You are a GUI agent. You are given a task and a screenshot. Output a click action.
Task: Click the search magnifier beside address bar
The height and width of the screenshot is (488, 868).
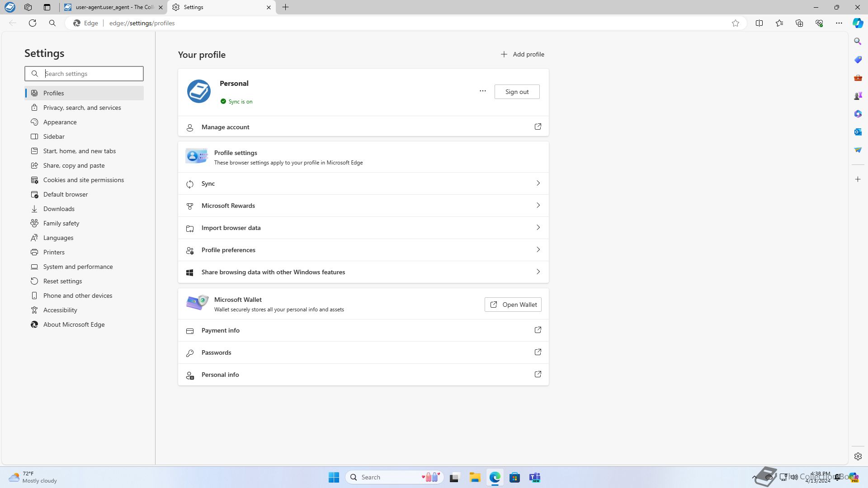52,23
